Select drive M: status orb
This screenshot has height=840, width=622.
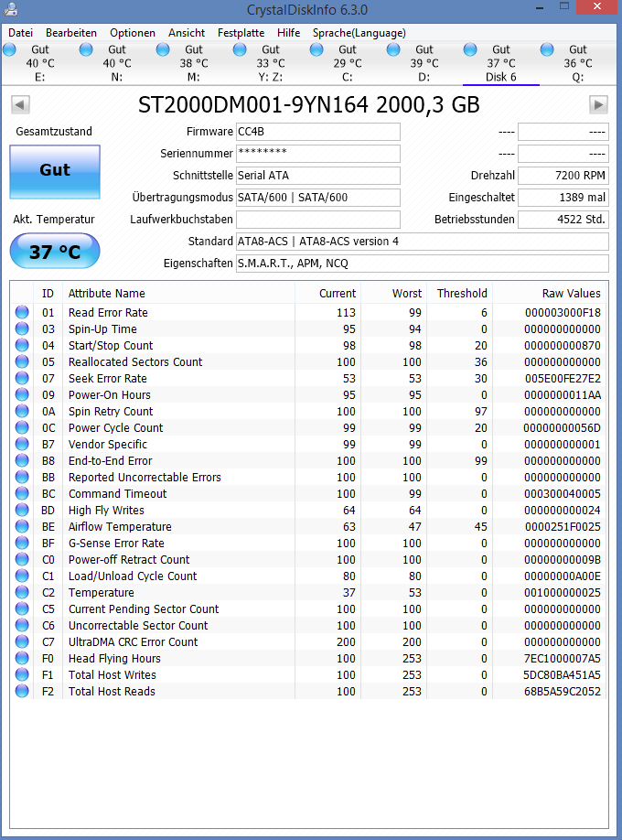coord(163,49)
